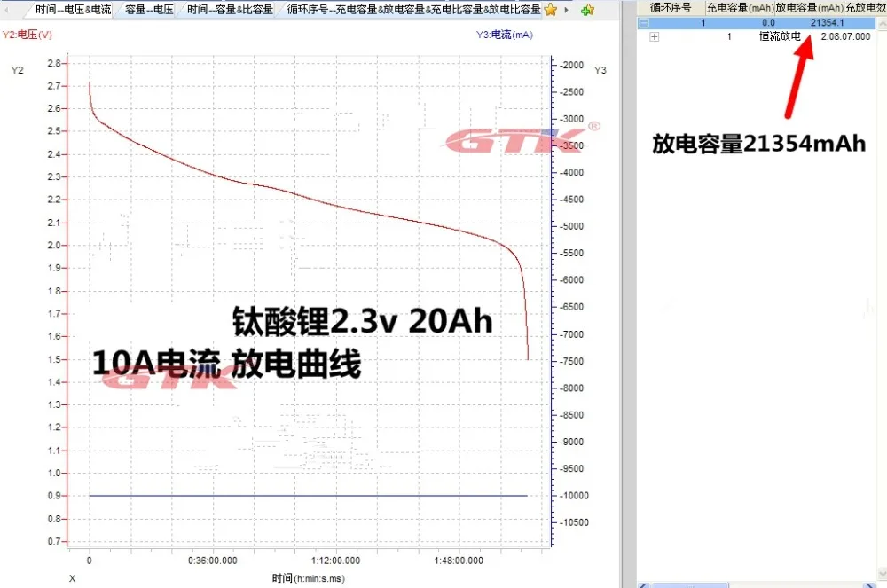Click the yellow star icon after the tabs
This screenshot has height=588, width=887.
point(551,10)
